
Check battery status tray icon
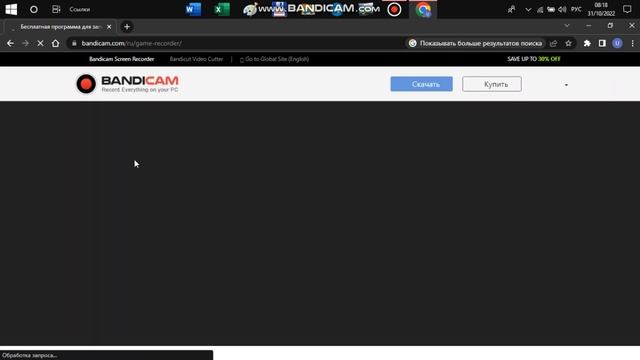coord(551,9)
